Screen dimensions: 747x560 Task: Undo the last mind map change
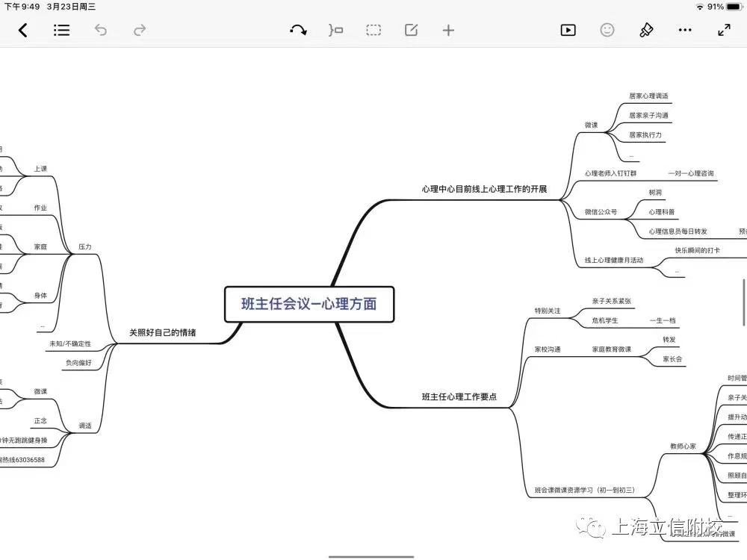click(101, 30)
